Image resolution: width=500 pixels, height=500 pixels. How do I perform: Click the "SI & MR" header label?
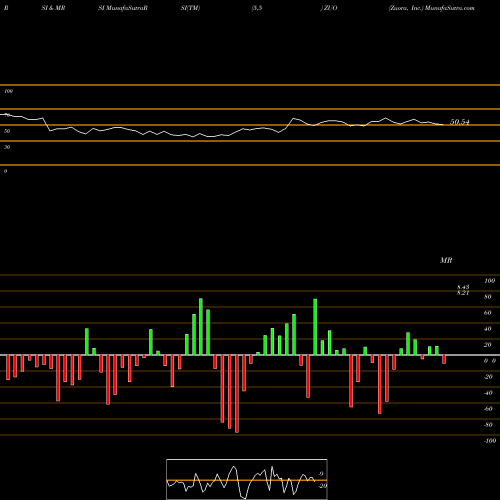(53, 8)
